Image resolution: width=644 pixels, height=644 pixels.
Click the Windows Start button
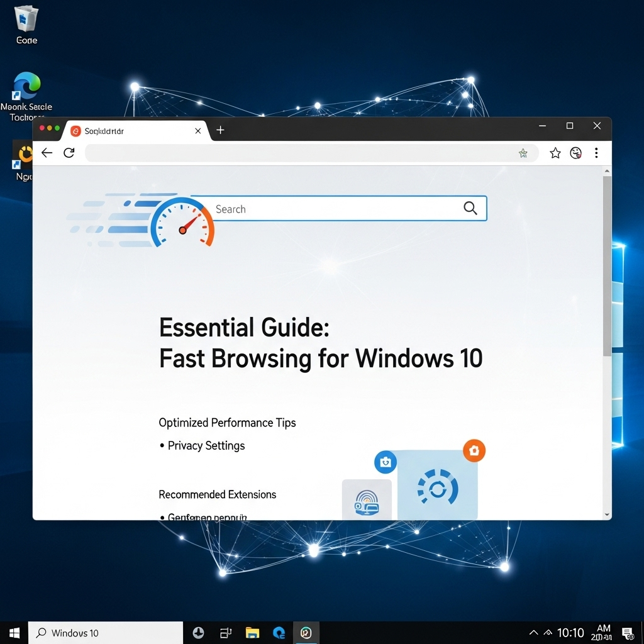pyautogui.click(x=13, y=633)
